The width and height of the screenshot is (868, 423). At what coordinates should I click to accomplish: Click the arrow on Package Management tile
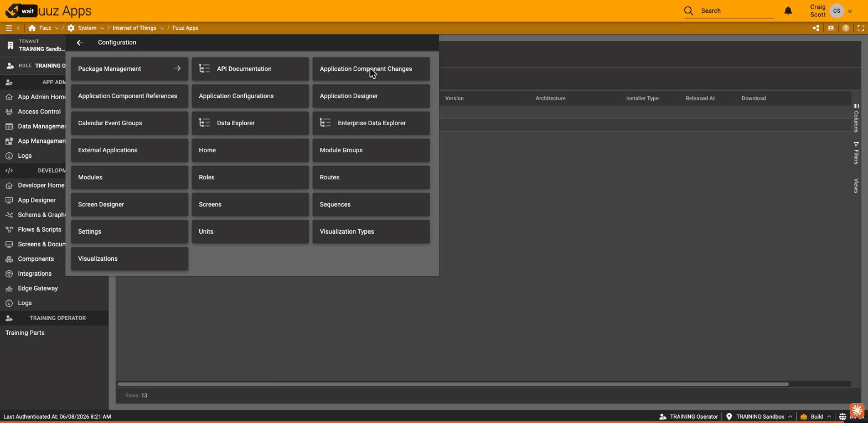click(178, 69)
